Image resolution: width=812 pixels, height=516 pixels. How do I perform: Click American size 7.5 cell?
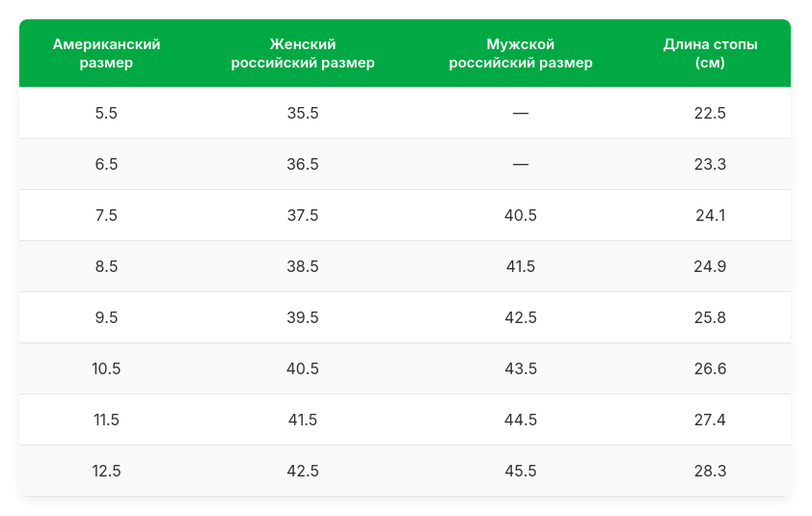[106, 215]
